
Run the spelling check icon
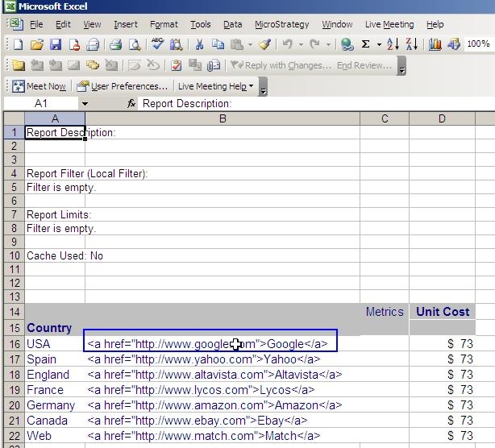[158, 45]
